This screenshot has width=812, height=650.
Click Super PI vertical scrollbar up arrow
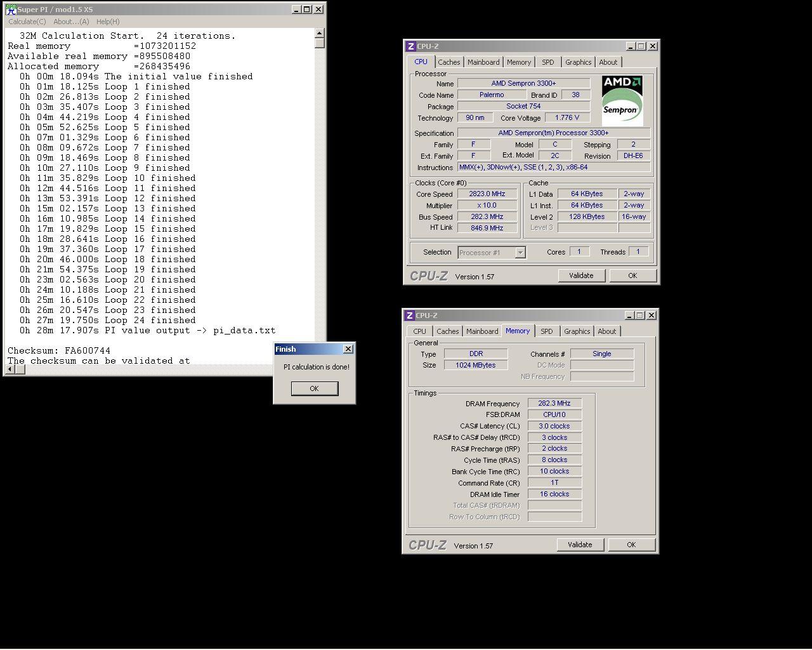coord(320,33)
